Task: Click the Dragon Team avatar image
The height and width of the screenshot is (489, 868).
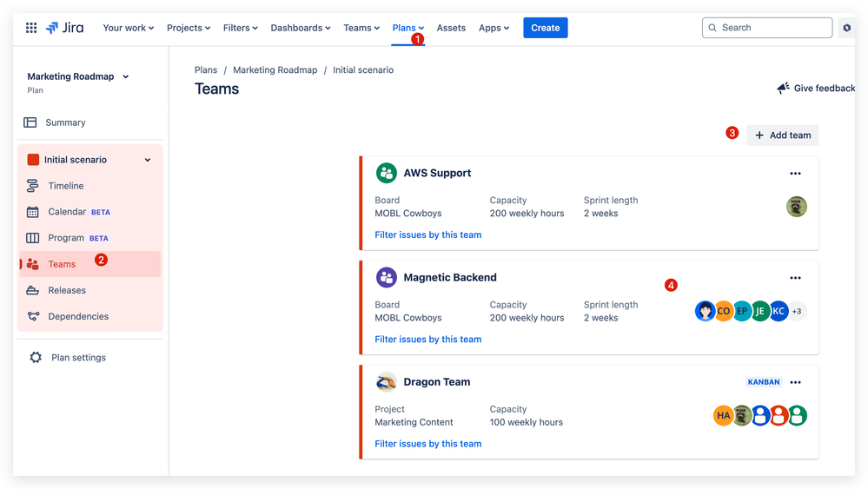Action: click(x=387, y=382)
